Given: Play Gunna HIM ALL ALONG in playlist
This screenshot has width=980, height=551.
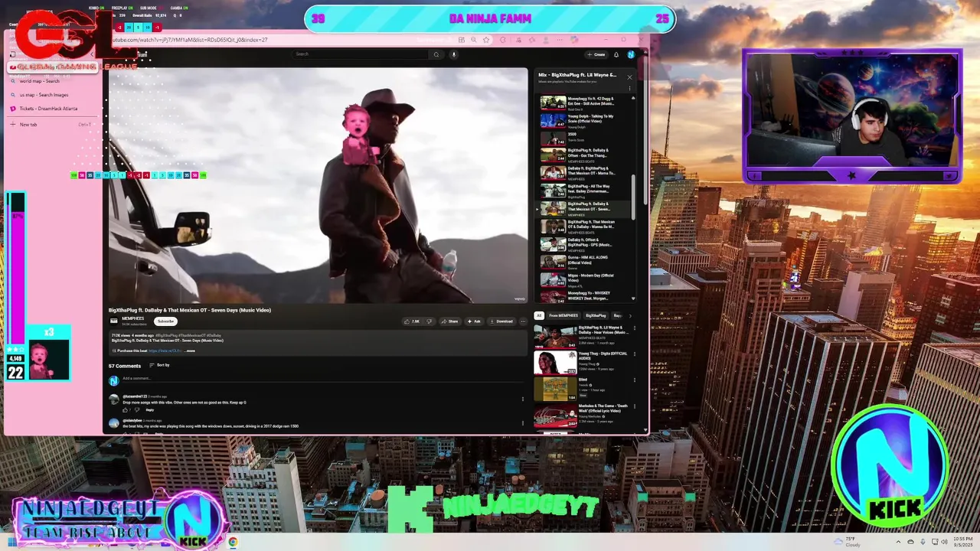Looking at the screenshot, I should (584, 262).
